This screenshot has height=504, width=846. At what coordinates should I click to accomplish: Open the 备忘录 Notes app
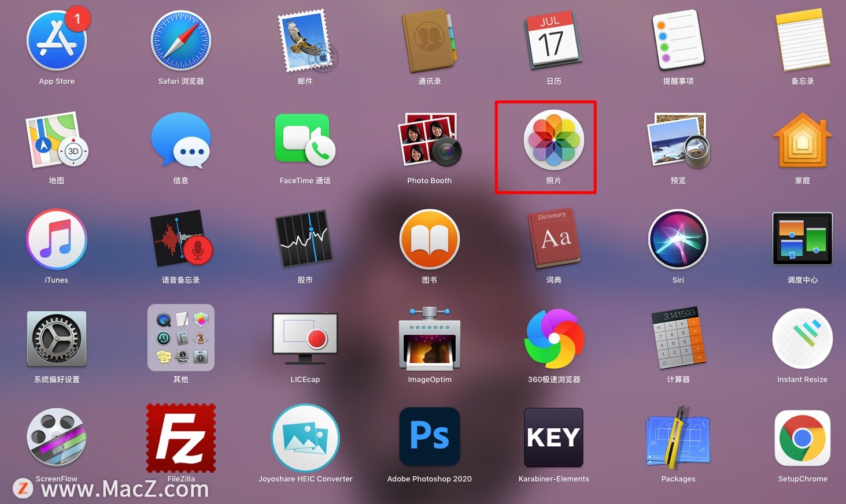803,42
